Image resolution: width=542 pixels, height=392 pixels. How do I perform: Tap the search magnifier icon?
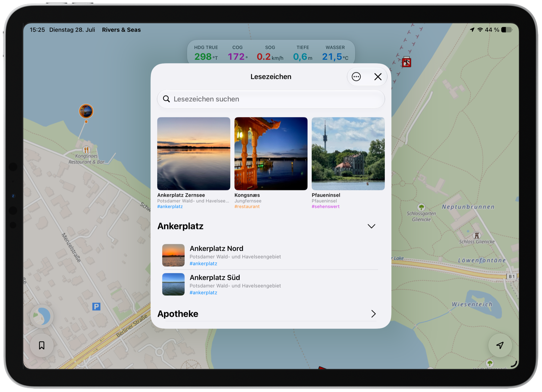[x=166, y=99]
